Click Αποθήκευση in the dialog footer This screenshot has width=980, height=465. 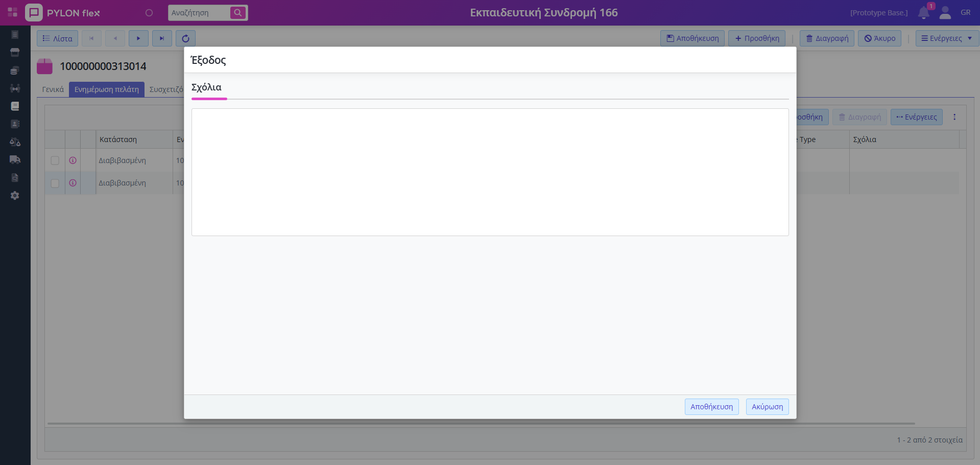click(x=711, y=407)
